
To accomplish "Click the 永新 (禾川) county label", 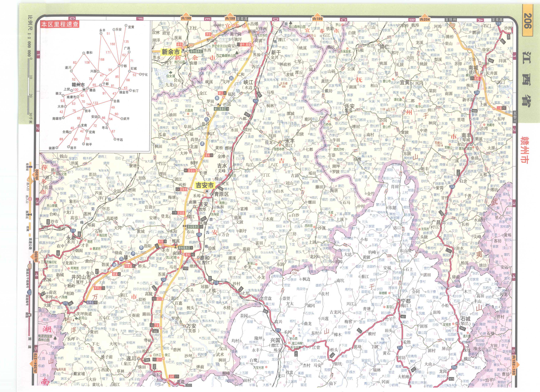I will pos(72,240).
